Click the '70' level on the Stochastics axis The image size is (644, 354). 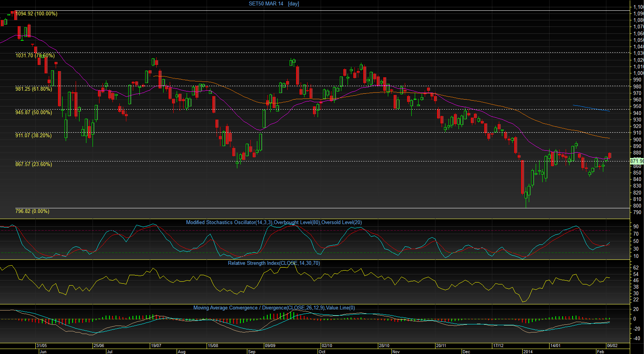[x=636, y=234]
